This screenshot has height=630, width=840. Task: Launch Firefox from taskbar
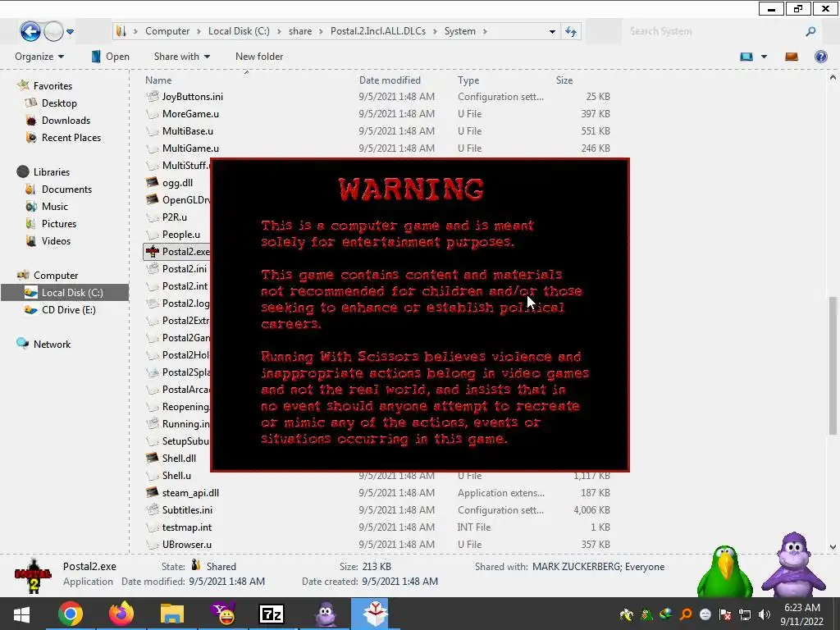tap(121, 614)
